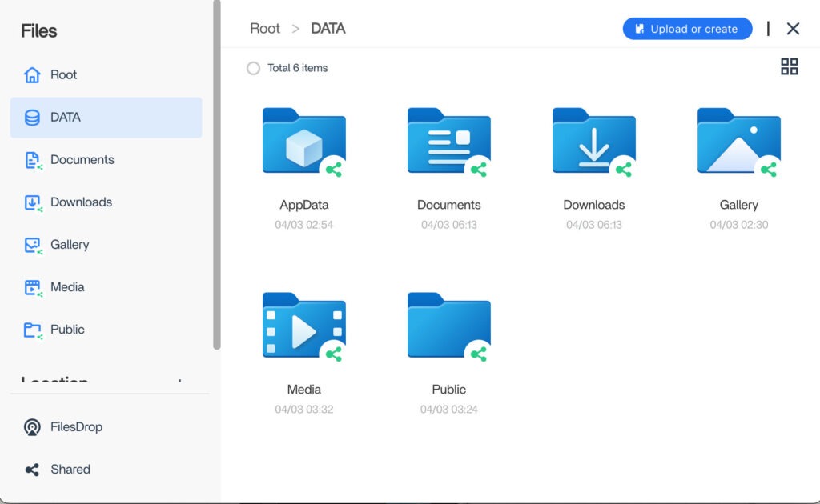This screenshot has height=504, width=820.
Task: Open Media from the sidebar
Action: [67, 287]
